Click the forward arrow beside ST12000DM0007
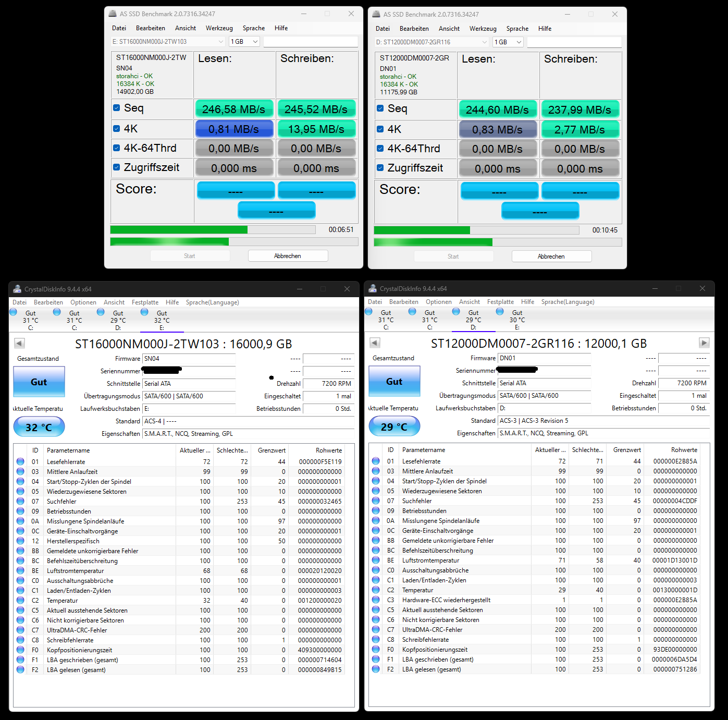 click(x=704, y=343)
